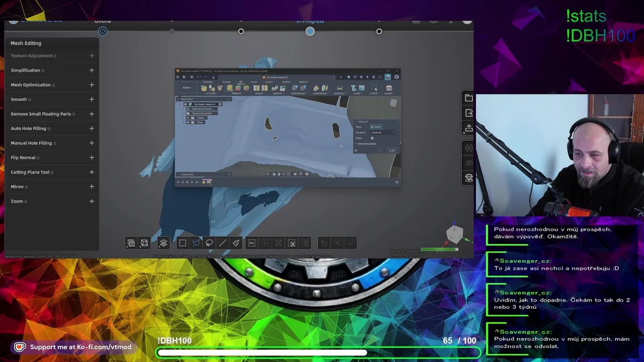Switch to the 3D MODEL tab in Fusion

208,82
